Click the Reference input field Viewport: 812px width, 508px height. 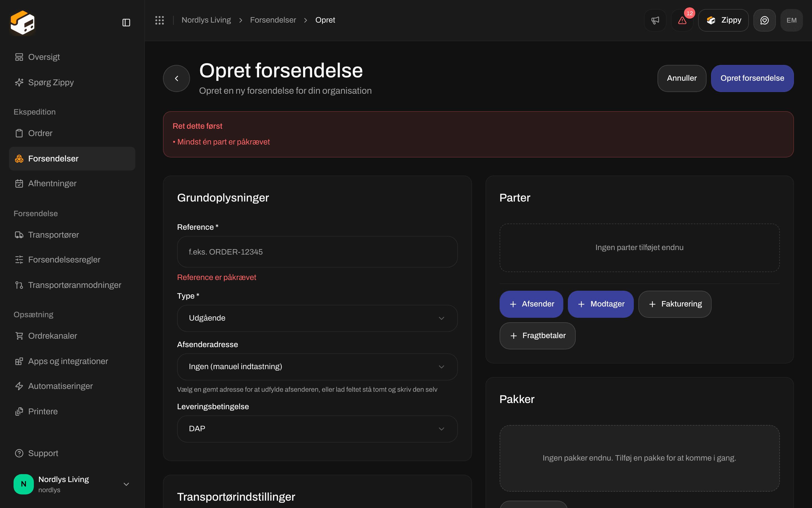(317, 252)
